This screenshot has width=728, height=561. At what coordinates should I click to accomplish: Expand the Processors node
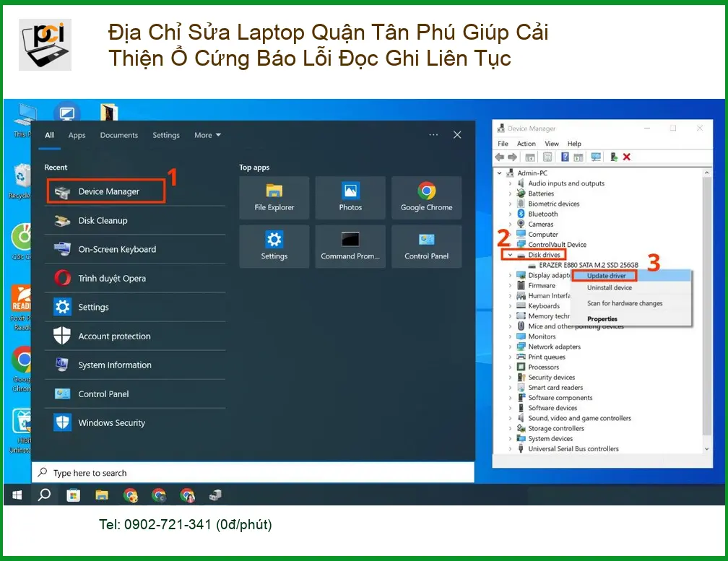510,367
